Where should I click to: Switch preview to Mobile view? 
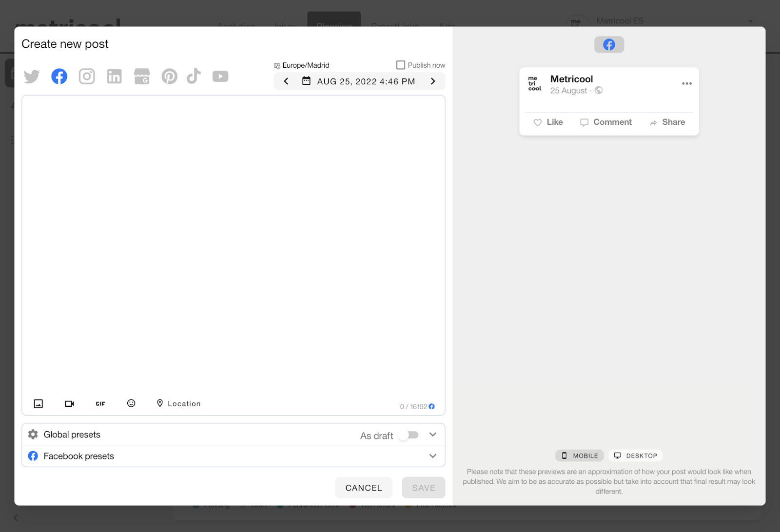coord(580,456)
